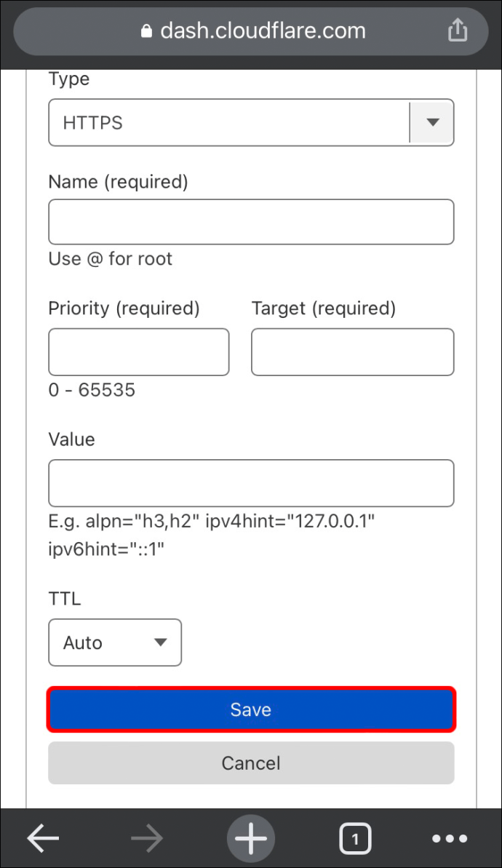Image resolution: width=502 pixels, height=868 pixels.
Task: Click the Target required input box
Action: coord(352,351)
